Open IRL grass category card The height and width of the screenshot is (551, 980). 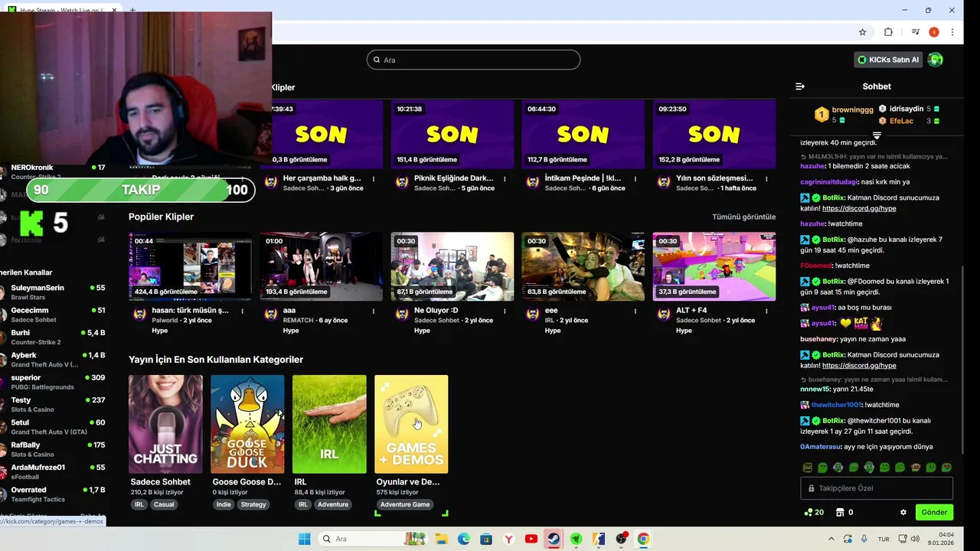329,424
